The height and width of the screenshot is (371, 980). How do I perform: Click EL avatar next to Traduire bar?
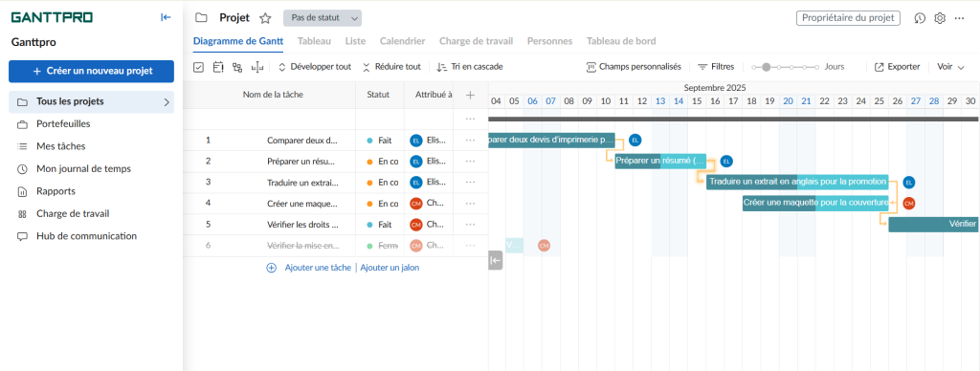909,183
